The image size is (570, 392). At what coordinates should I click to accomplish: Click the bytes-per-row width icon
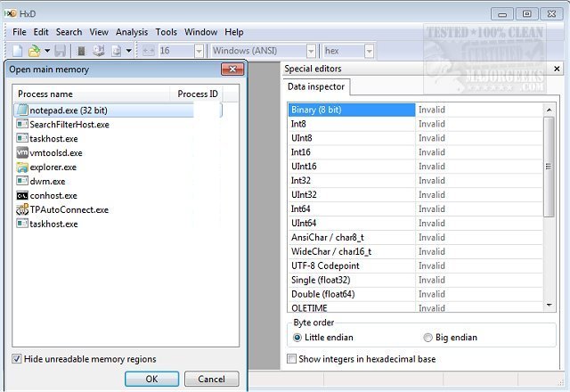(149, 51)
